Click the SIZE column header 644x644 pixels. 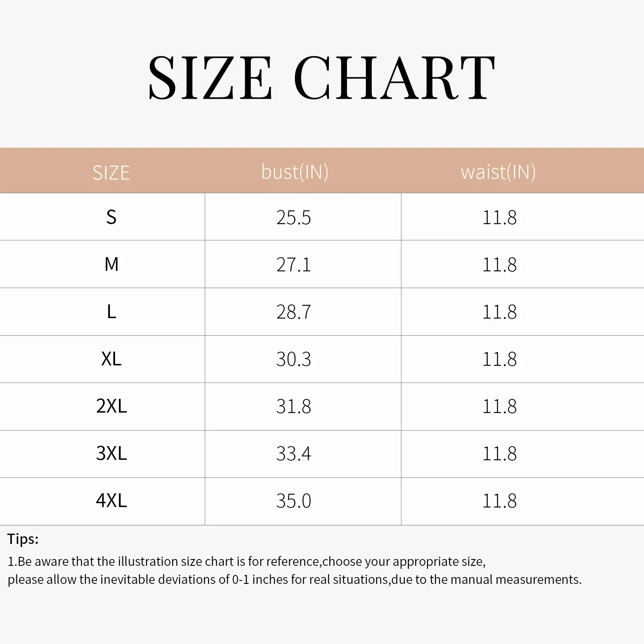(x=111, y=173)
